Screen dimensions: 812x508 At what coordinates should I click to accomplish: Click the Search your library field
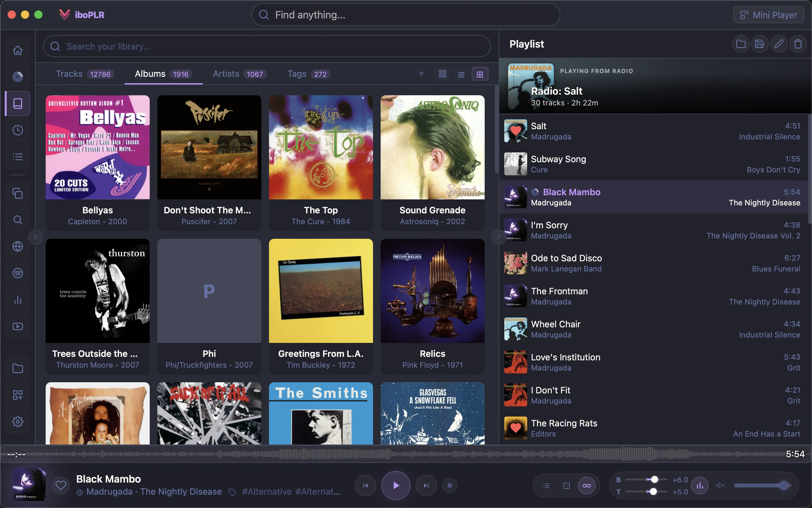267,46
